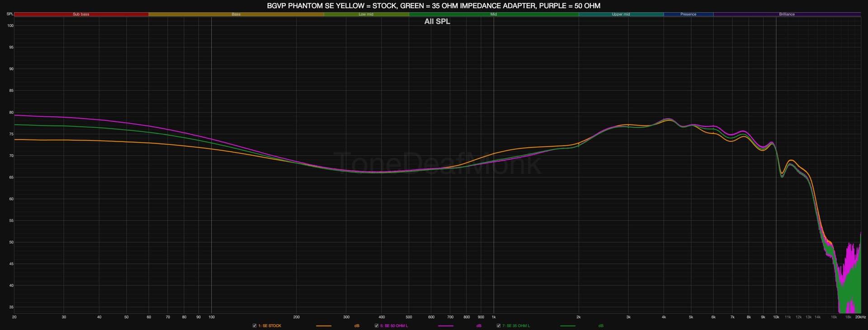The image size is (868, 330).
Task: Click the magenta SE 50 OHM line swatch
Action: 446,326
